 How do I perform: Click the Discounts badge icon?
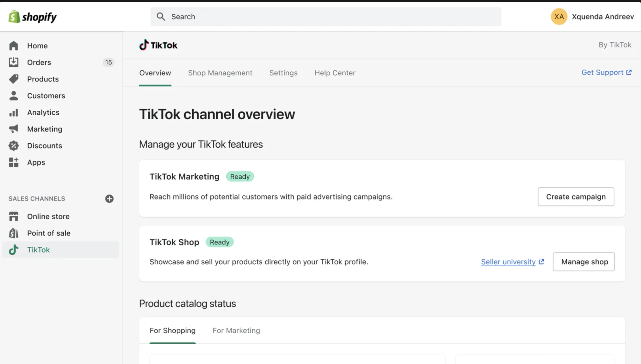pyautogui.click(x=14, y=146)
